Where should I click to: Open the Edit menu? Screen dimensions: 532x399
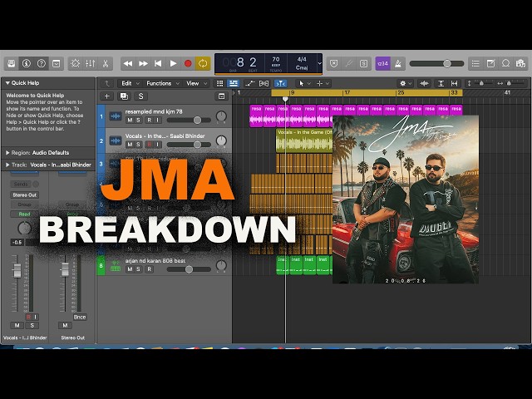(130, 83)
